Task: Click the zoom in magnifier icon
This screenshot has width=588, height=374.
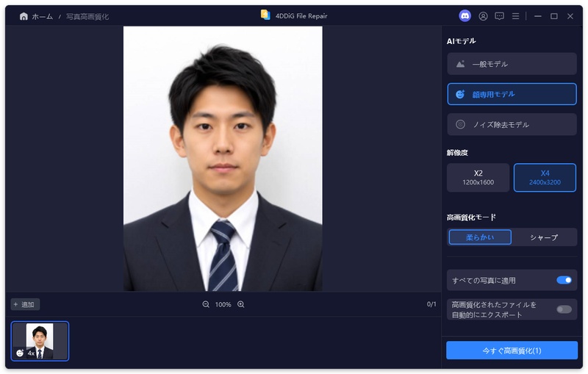Action: click(241, 304)
